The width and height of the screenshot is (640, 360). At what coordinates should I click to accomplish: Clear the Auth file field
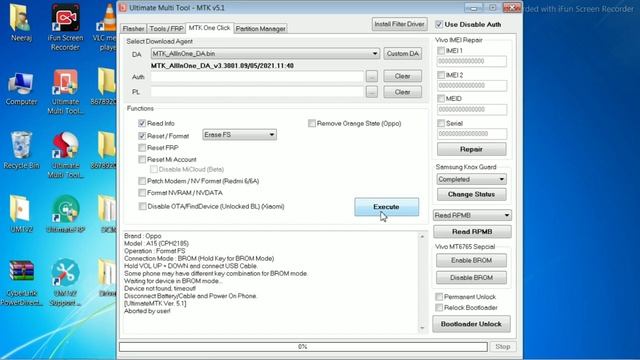[402, 76]
